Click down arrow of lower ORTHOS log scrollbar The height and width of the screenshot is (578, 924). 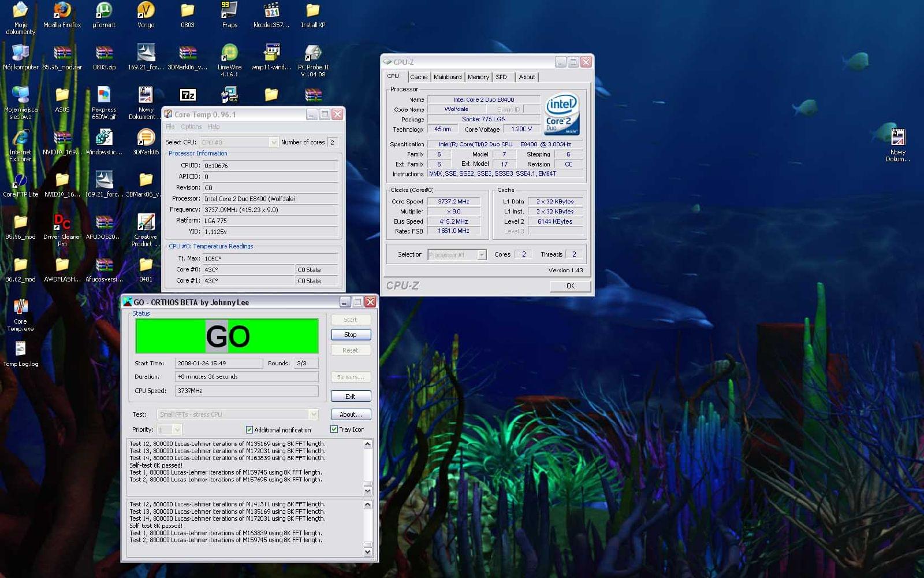pos(368,551)
